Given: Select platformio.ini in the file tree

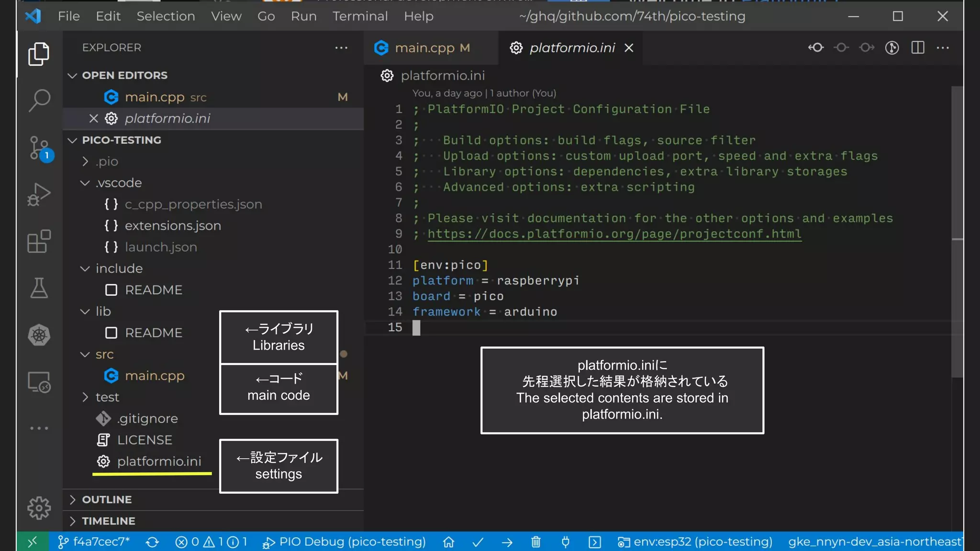Looking at the screenshot, I should click(148, 462).
